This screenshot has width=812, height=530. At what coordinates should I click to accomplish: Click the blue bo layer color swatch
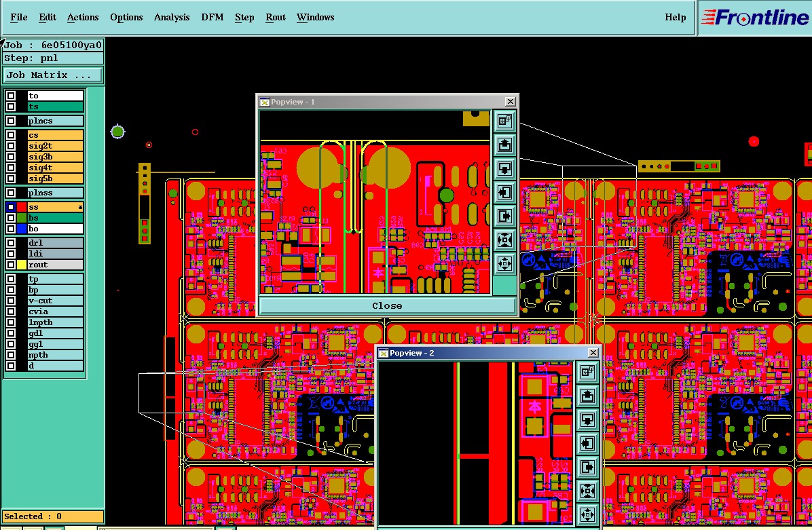click(x=22, y=229)
